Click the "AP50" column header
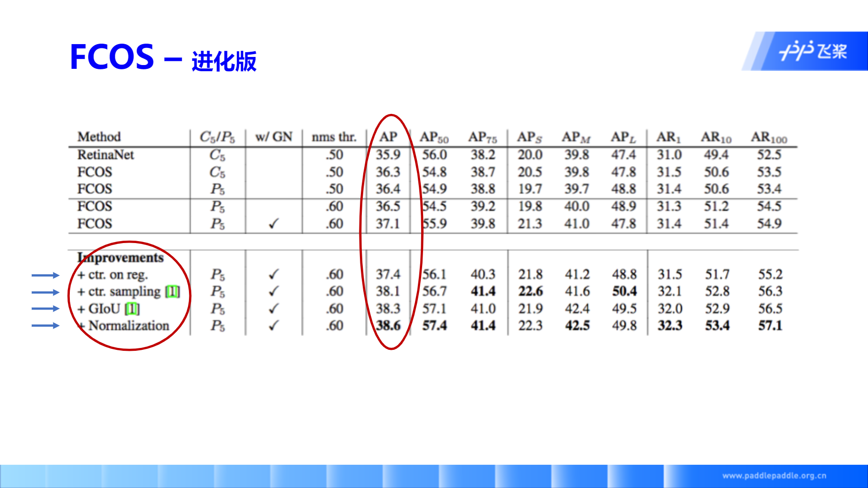This screenshot has height=488, width=868. pyautogui.click(x=434, y=137)
